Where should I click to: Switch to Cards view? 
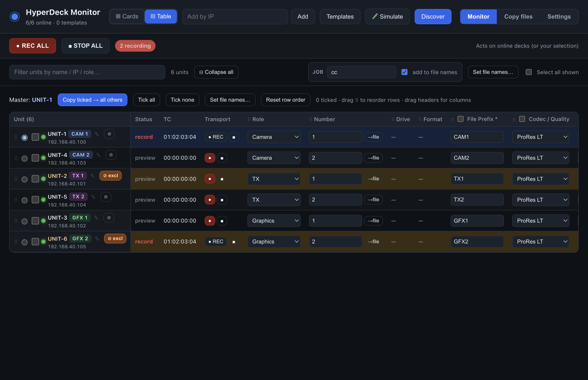(x=127, y=17)
